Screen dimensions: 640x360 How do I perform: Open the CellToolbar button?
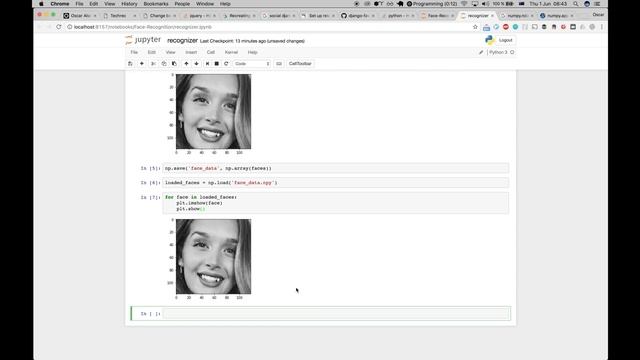[x=300, y=64]
